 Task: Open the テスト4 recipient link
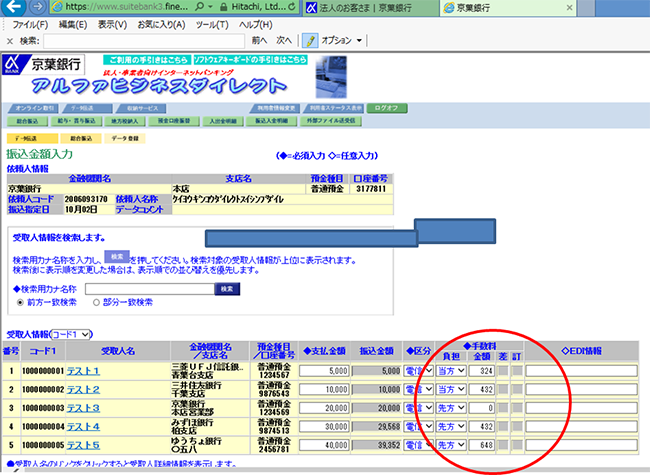(83, 427)
